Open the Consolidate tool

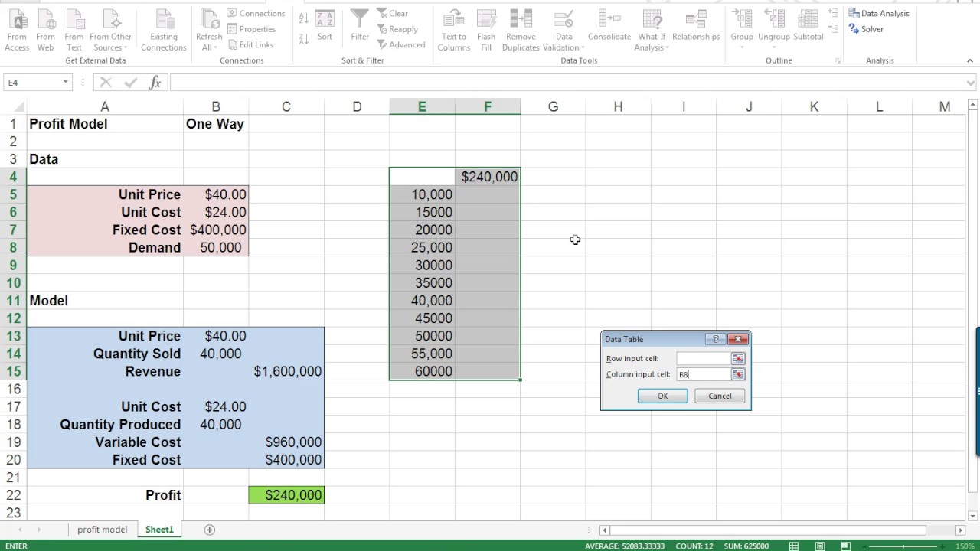[609, 26]
